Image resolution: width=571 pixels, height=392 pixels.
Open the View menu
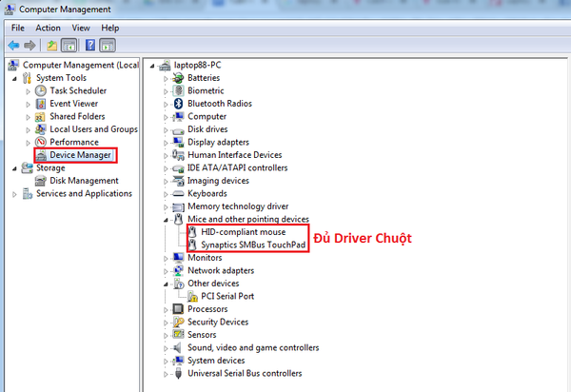pos(81,28)
